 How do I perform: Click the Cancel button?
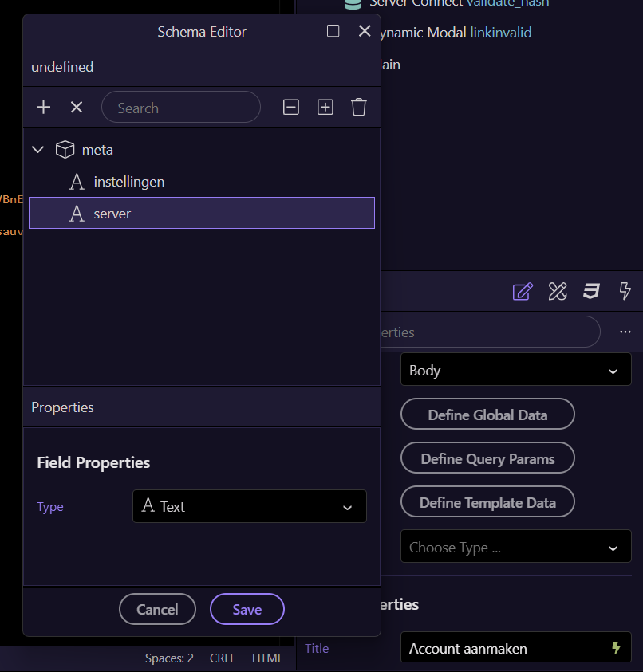[157, 609]
